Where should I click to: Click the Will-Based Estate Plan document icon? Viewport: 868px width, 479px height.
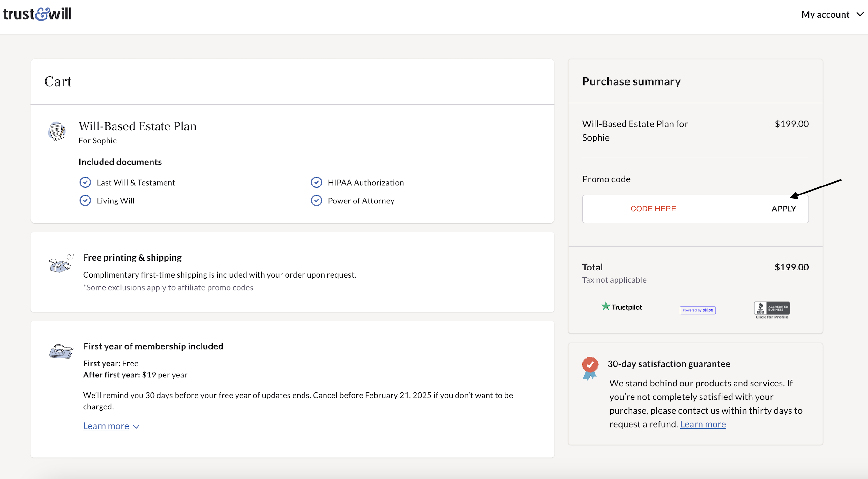[57, 131]
